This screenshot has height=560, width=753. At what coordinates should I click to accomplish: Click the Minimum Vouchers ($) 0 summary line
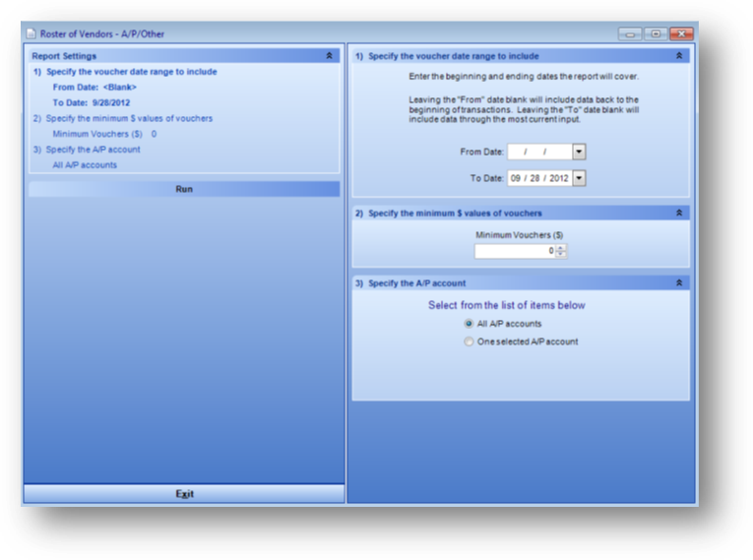tap(104, 134)
